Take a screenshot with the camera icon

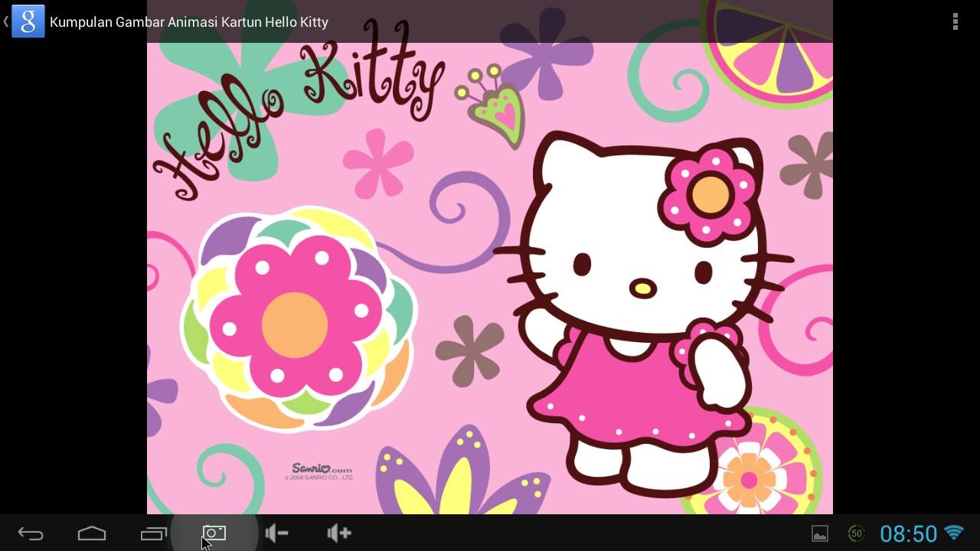tap(214, 533)
